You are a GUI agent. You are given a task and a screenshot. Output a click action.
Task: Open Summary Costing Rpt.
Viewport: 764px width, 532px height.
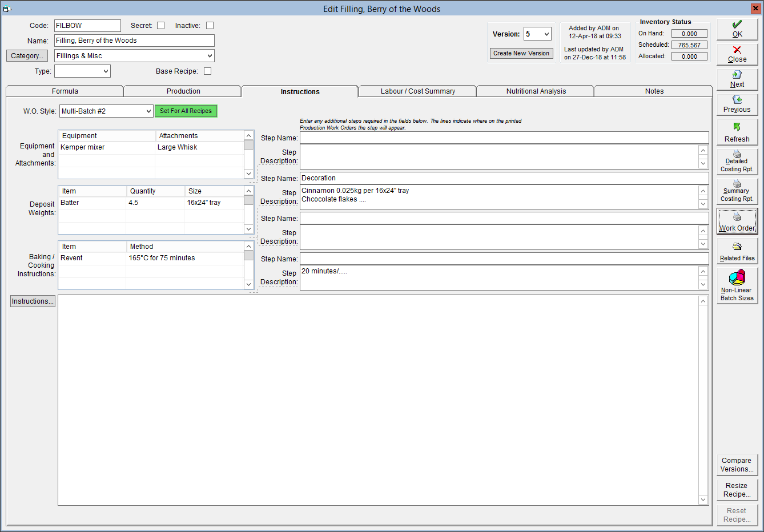click(737, 191)
